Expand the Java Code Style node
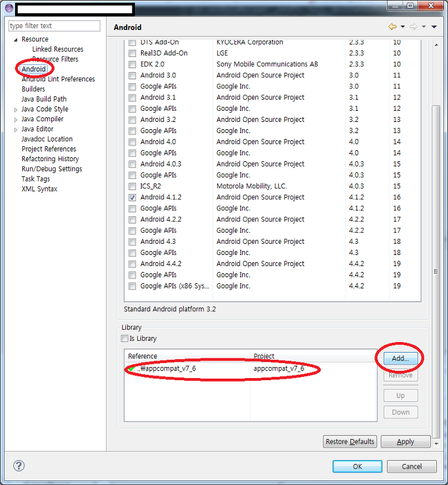Image resolution: width=448 pixels, height=485 pixels. coord(16,110)
